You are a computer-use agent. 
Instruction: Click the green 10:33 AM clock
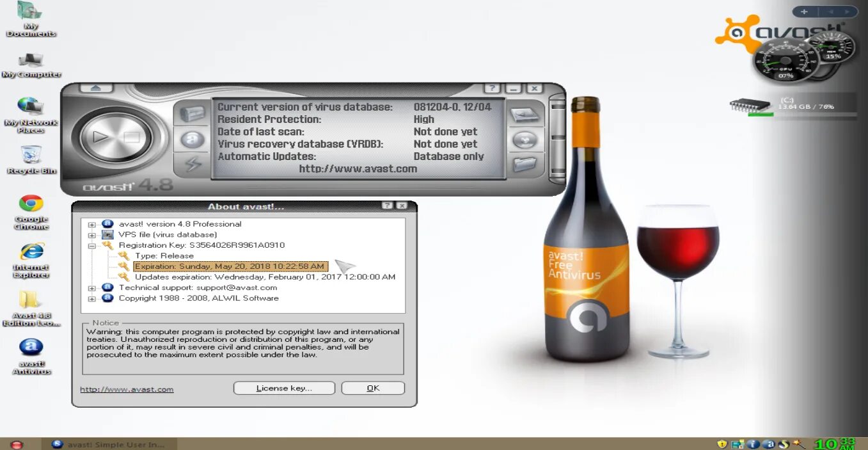tap(834, 444)
